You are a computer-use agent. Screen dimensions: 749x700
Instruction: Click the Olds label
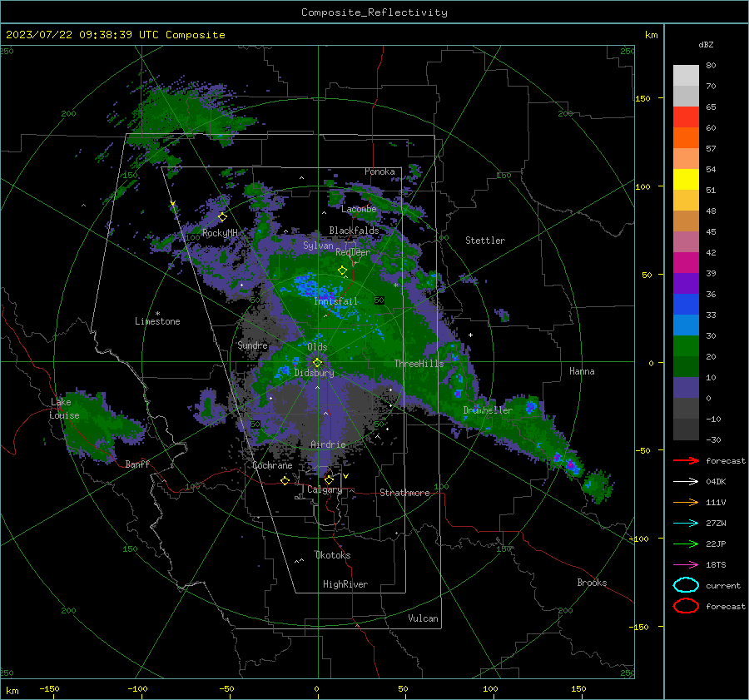[x=317, y=346]
